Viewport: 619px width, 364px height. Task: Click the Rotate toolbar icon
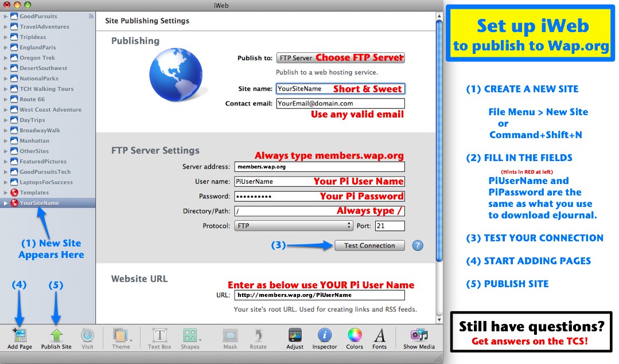click(258, 335)
